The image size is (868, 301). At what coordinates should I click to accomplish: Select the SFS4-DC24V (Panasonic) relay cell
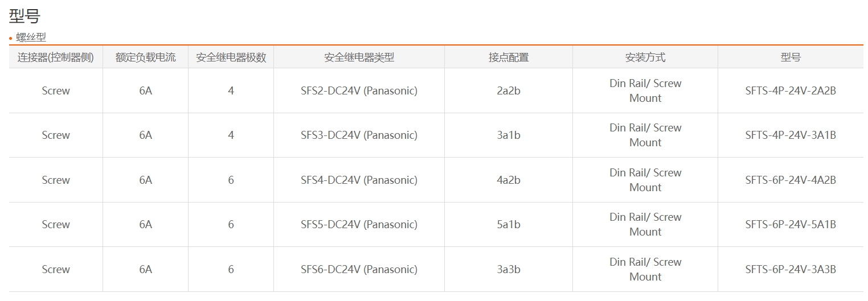359,180
